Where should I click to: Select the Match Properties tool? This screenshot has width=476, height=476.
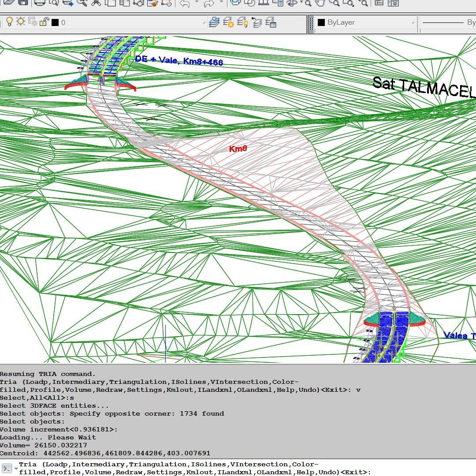click(x=153, y=4)
